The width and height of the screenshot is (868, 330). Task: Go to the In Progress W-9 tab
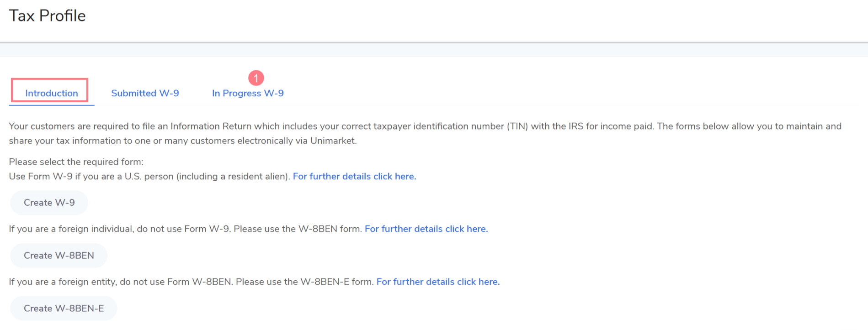pyautogui.click(x=248, y=93)
